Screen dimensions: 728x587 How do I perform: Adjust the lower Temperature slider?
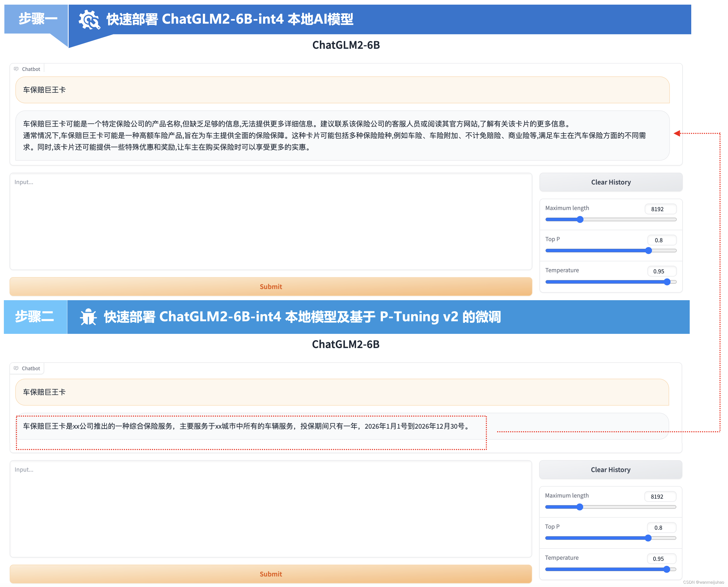click(x=610, y=569)
